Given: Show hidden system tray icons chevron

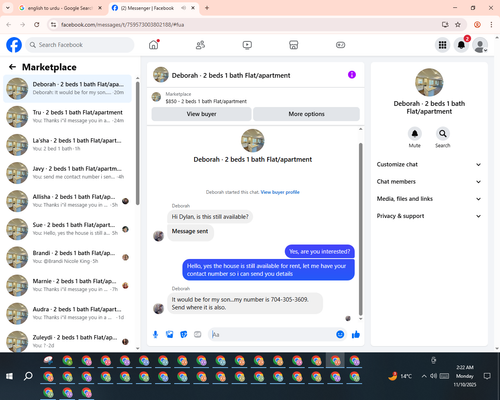Looking at the screenshot, I should [424, 376].
